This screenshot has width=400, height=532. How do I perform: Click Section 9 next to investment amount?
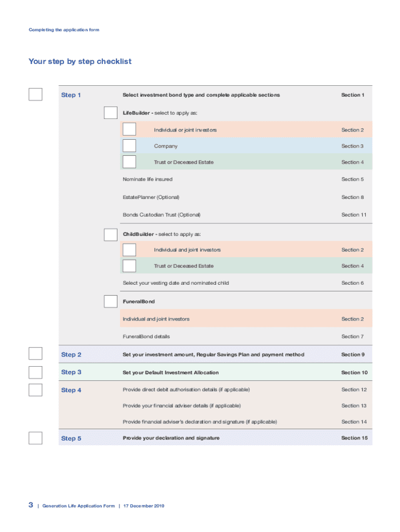pos(353,354)
